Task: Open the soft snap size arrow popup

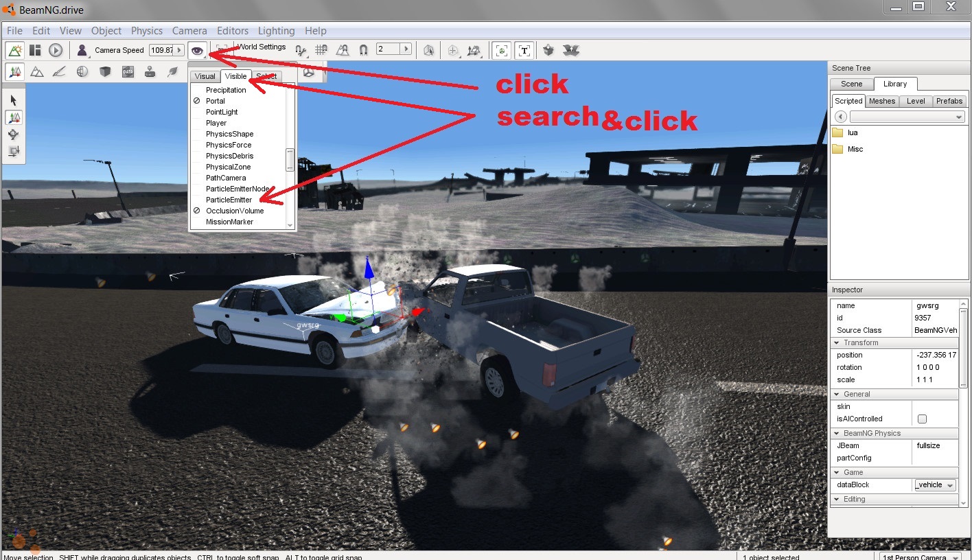Action: [406, 49]
